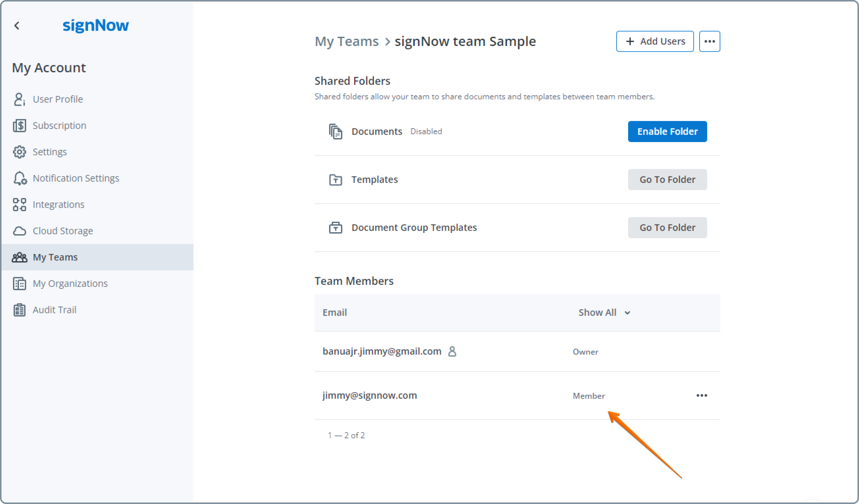The height and width of the screenshot is (504, 859).
Task: Click the Notification Settings bell icon
Action: pos(20,178)
